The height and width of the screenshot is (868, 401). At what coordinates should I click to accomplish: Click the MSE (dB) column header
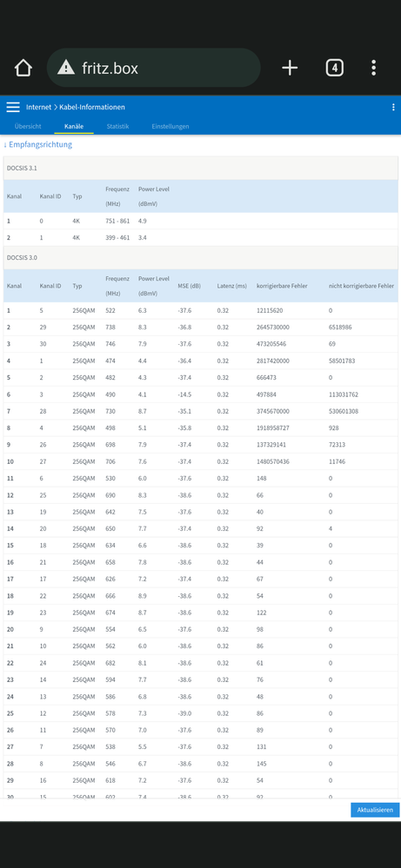[189, 286]
